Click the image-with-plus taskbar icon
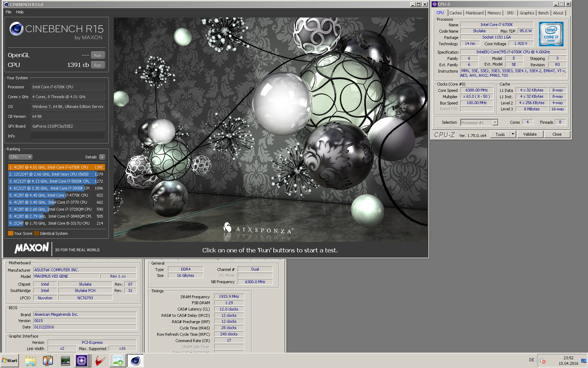Screen dimensions: 588x368 118,361
